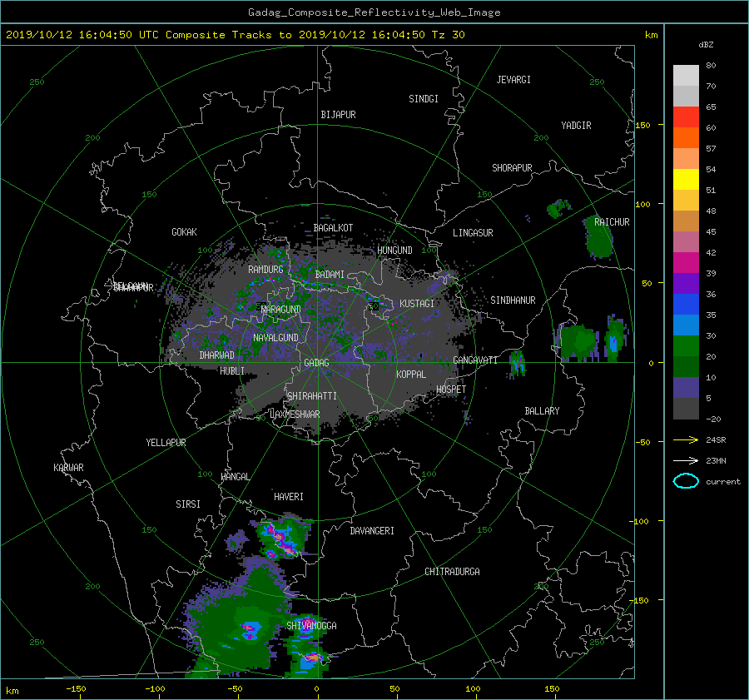Click the KARWAR city label
The image size is (749, 700).
(x=68, y=468)
